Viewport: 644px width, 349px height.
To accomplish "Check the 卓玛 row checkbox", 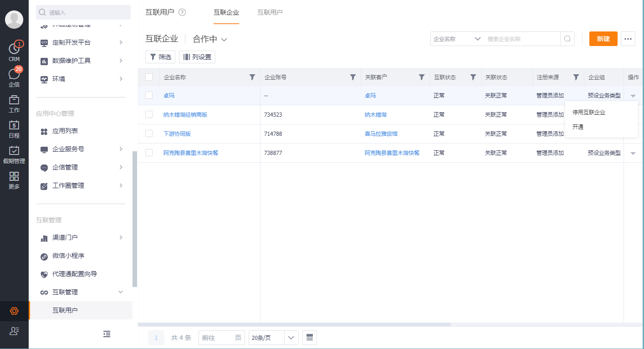I will (149, 95).
